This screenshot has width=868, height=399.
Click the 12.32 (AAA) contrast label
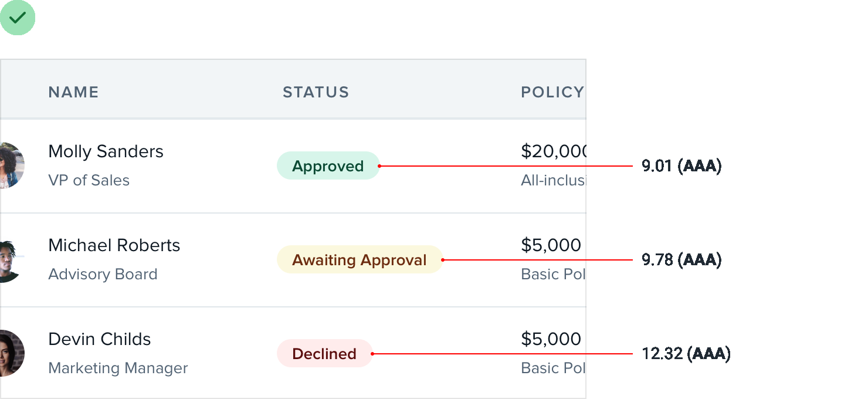click(x=686, y=354)
